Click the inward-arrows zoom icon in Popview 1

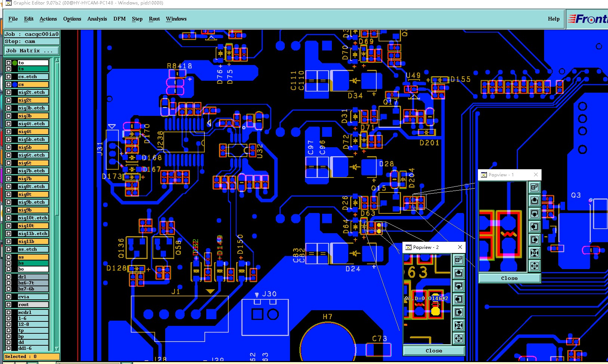[534, 253]
